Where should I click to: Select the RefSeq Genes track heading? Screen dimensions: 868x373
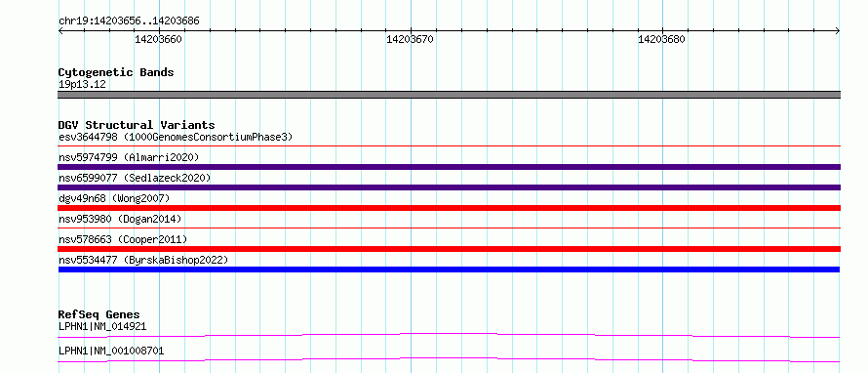tap(99, 314)
